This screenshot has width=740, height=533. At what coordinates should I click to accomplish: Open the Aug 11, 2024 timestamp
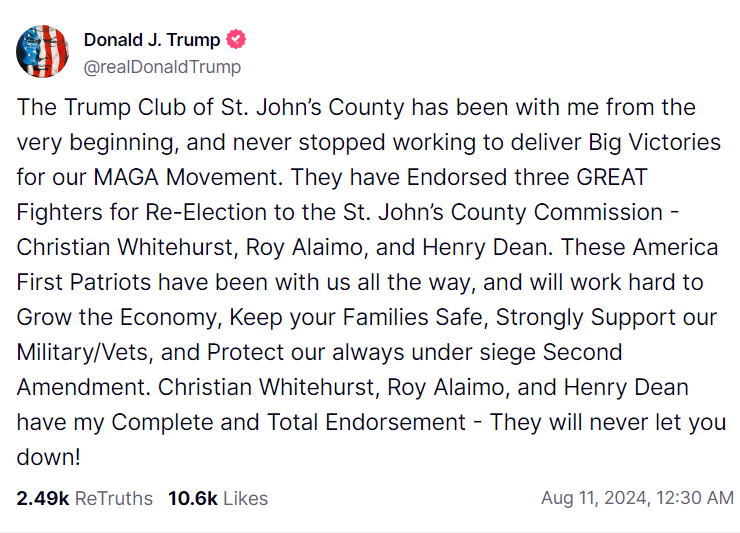pos(638,498)
